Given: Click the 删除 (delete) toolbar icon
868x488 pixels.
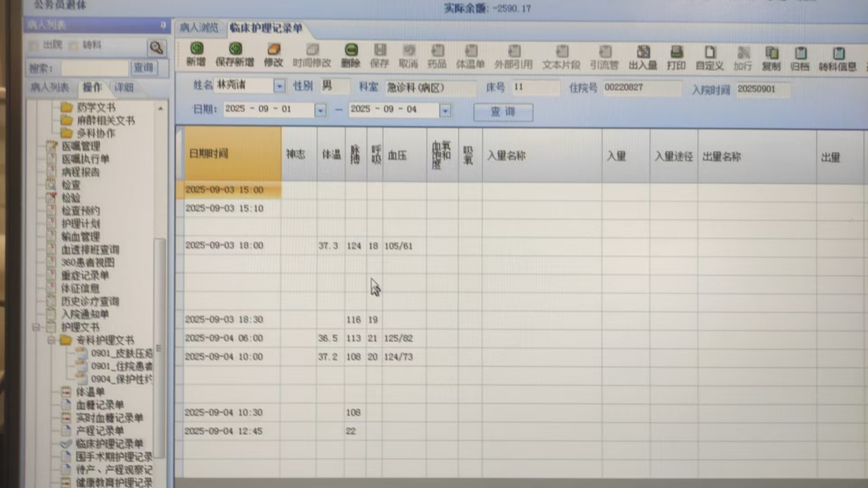Looking at the screenshot, I should [351, 50].
